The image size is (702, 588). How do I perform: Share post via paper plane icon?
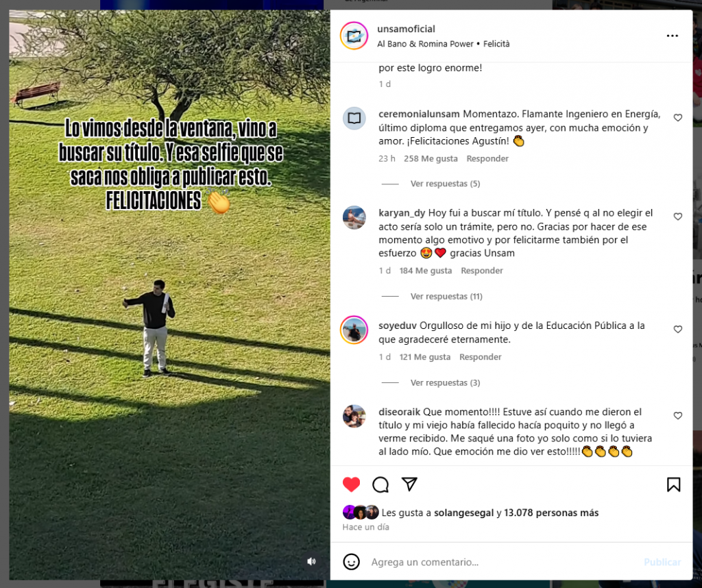409,485
